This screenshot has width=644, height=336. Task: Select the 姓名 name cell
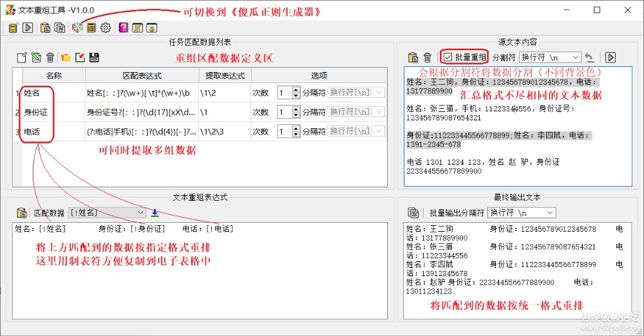(54, 93)
